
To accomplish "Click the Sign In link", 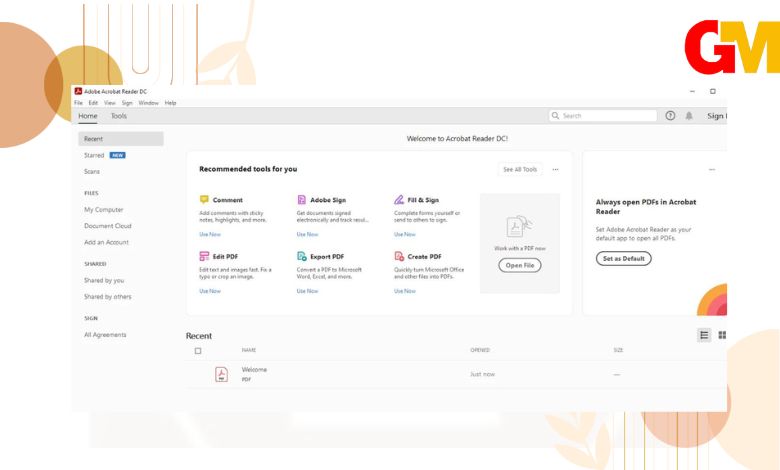I will pos(717,116).
